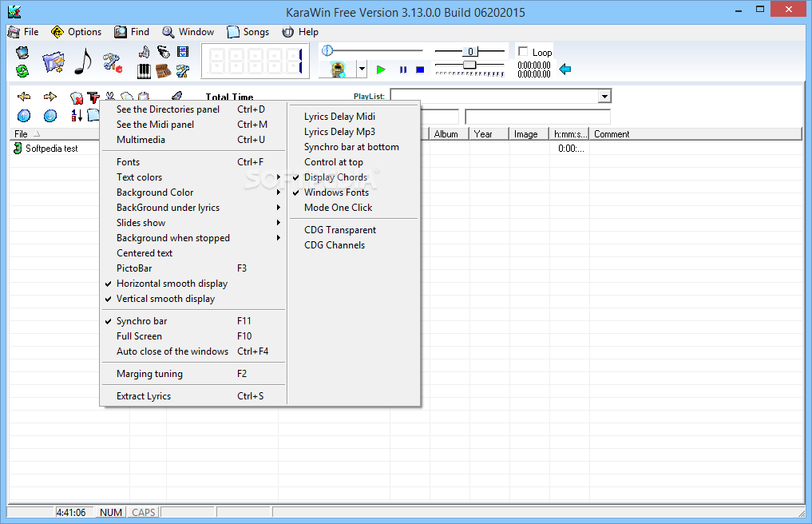Open the Window menu
This screenshot has height=524, width=812.
pyautogui.click(x=188, y=32)
